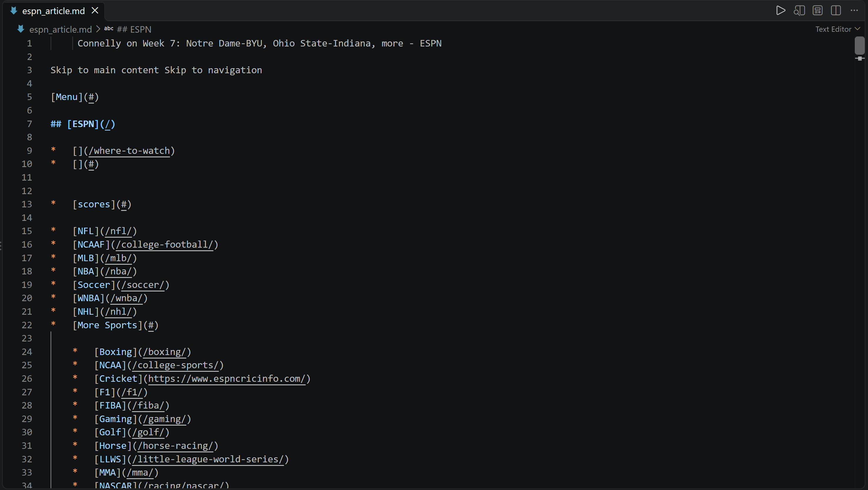This screenshot has width=868, height=490.
Task: Click the '## [ESPN]' heading text
Action: [x=75, y=124]
